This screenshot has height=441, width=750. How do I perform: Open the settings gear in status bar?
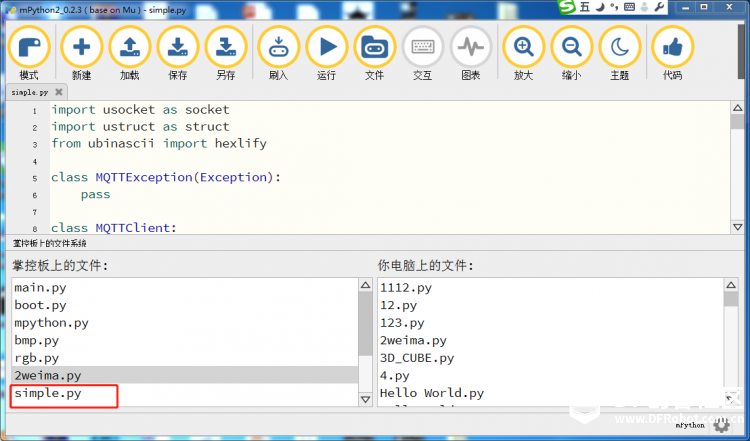click(721, 424)
